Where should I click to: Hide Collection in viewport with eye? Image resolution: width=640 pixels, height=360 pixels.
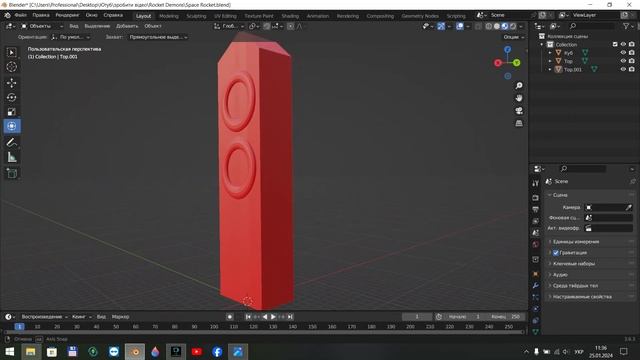click(x=623, y=44)
